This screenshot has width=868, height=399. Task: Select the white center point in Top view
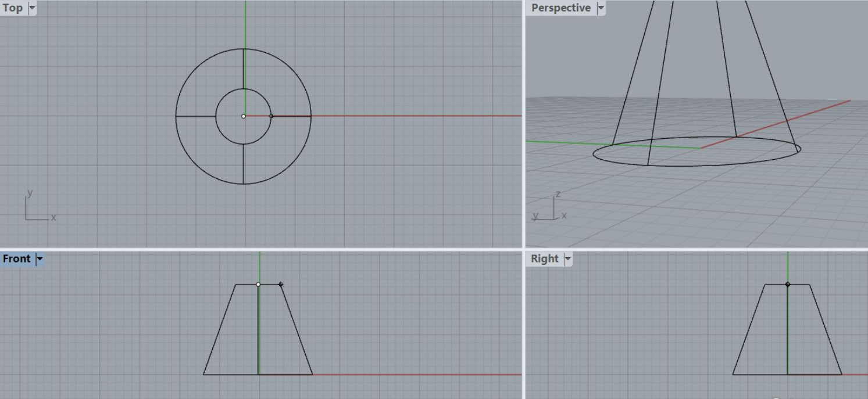pos(244,116)
